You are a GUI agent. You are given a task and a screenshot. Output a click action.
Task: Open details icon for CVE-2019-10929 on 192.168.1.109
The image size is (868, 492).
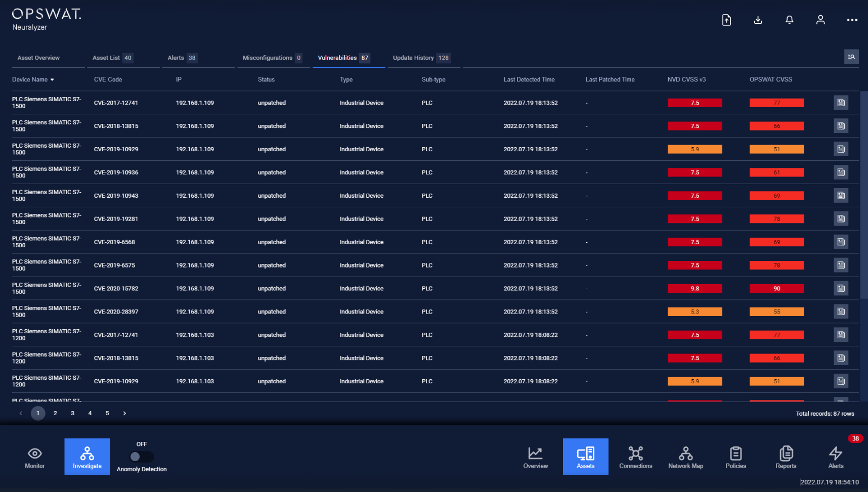pos(841,149)
